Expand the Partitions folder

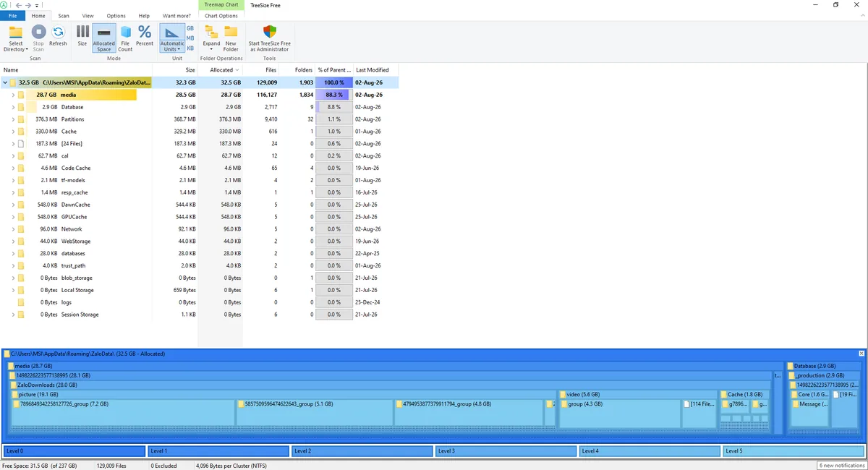[13, 119]
